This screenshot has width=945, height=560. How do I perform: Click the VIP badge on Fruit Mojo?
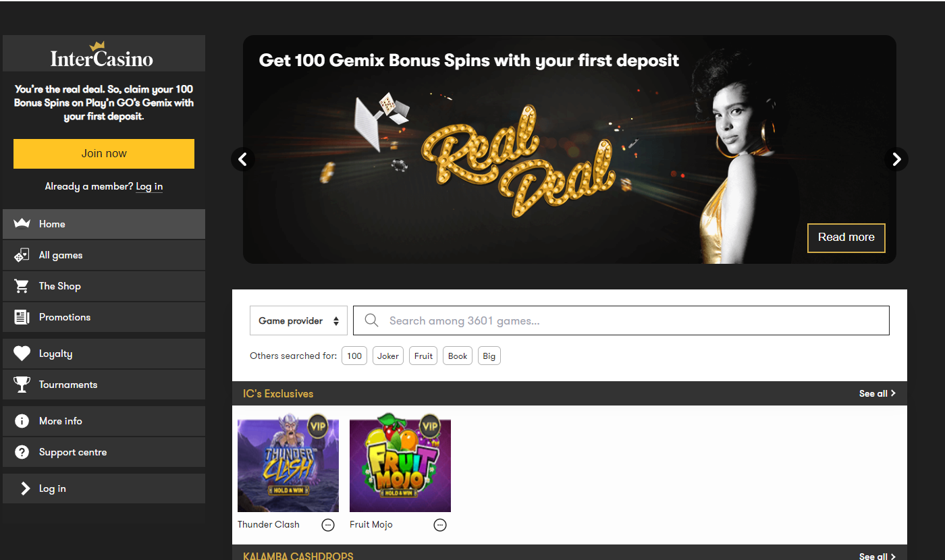click(429, 426)
